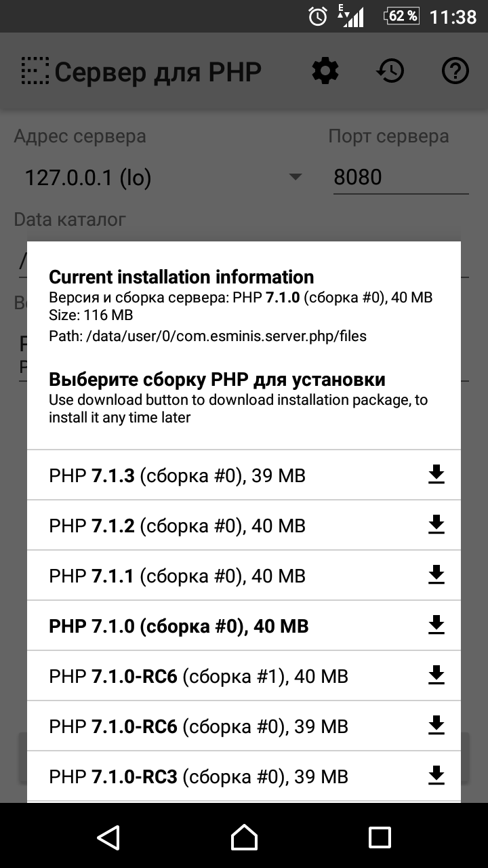Select PHP 7.1.3 build for installation
Viewport: 488px width, 868px height.
pyautogui.click(x=178, y=476)
